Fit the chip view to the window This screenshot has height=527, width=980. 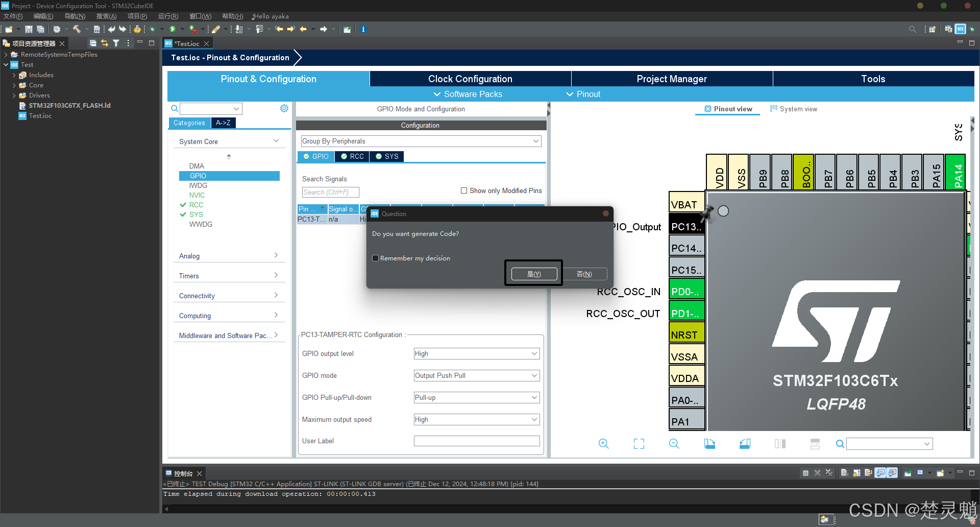[x=639, y=444]
